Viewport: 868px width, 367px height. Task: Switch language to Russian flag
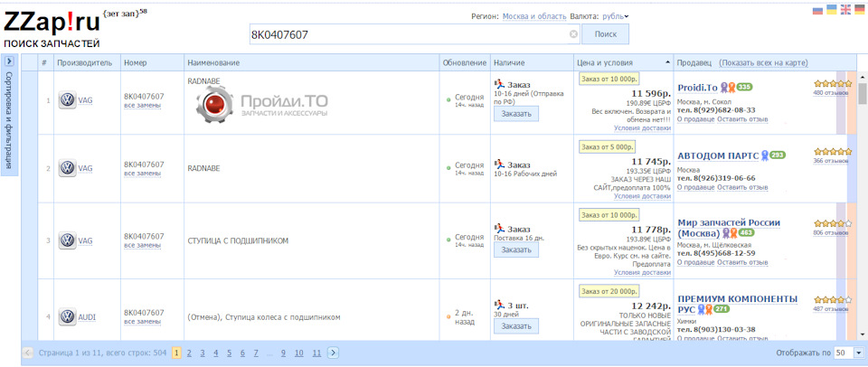point(817,9)
